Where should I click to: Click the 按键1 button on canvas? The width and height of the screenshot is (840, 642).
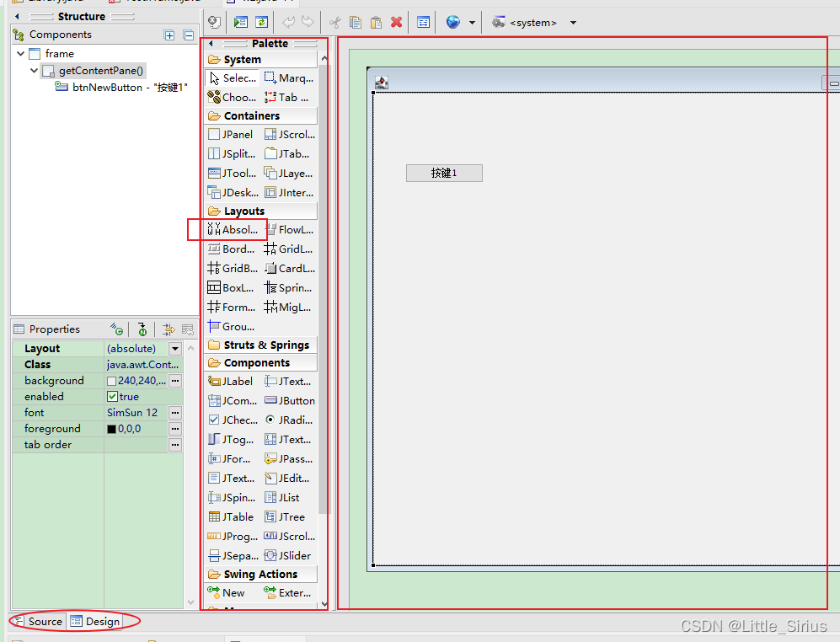(x=444, y=173)
